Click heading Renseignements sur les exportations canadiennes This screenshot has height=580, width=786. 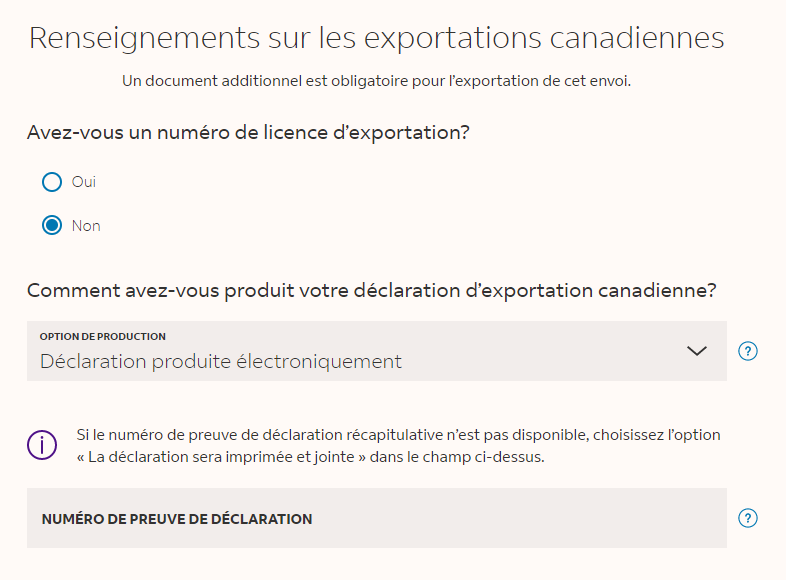pyautogui.click(x=376, y=38)
